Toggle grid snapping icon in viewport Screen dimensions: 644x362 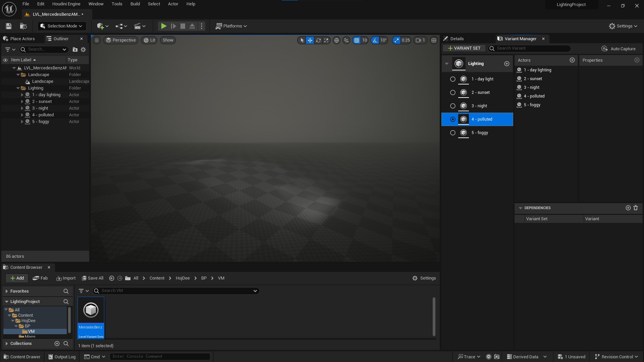point(357,40)
